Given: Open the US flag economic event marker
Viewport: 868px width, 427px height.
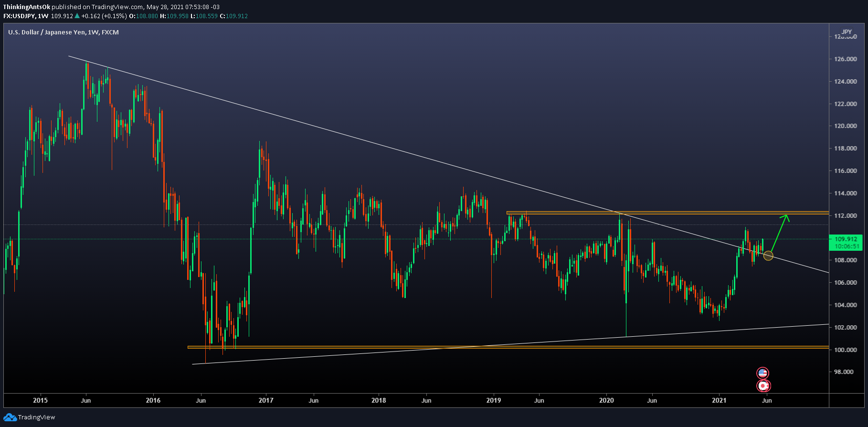Looking at the screenshot, I should point(762,373).
